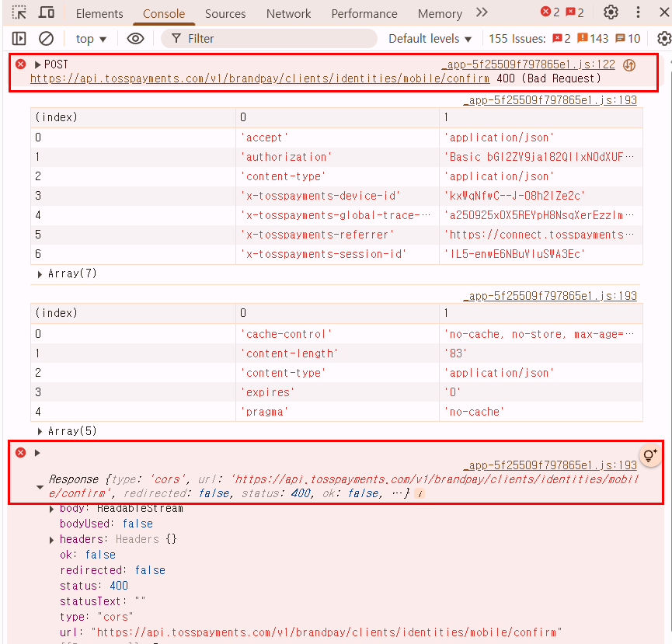Select 'x-tosspayments-session-id' cell
This screenshot has height=644, width=672.
coord(338,254)
